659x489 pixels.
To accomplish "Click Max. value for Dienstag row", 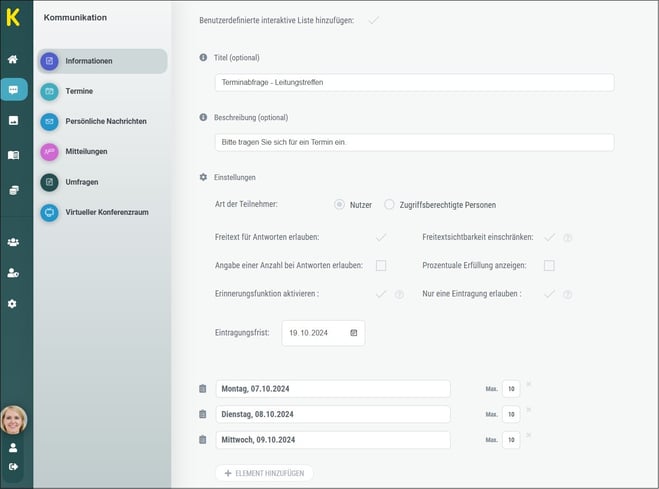I will pyautogui.click(x=511, y=414).
